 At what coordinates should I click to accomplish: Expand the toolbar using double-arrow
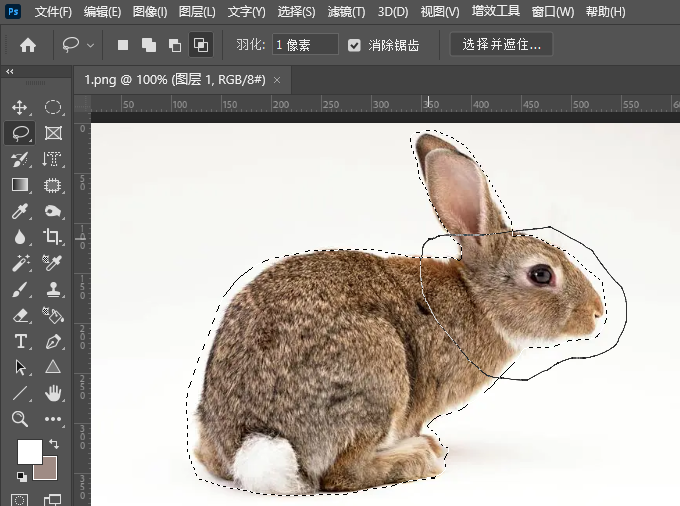[10, 72]
